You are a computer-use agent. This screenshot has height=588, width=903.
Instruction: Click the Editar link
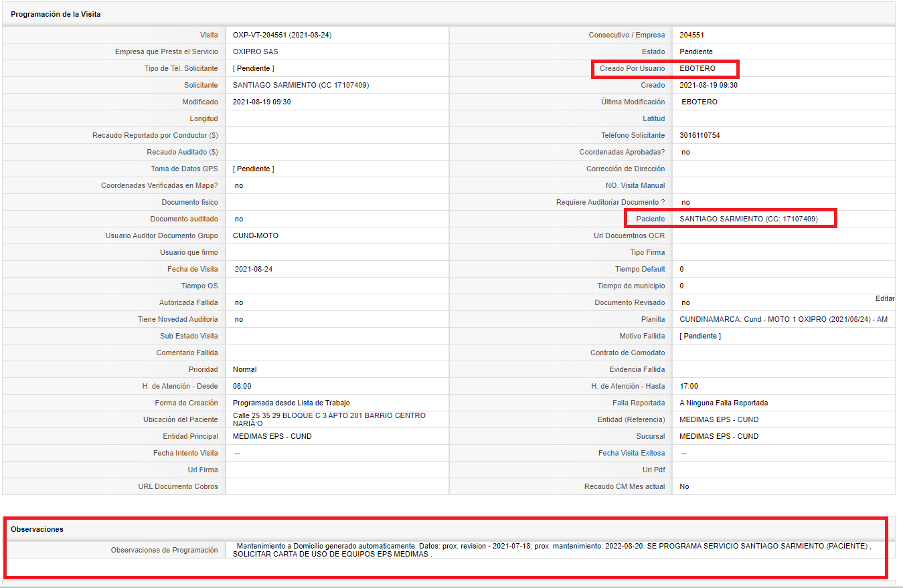[885, 298]
